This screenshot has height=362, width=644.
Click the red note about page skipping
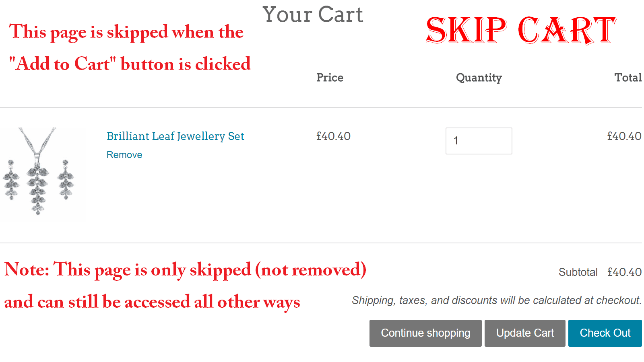185,270
